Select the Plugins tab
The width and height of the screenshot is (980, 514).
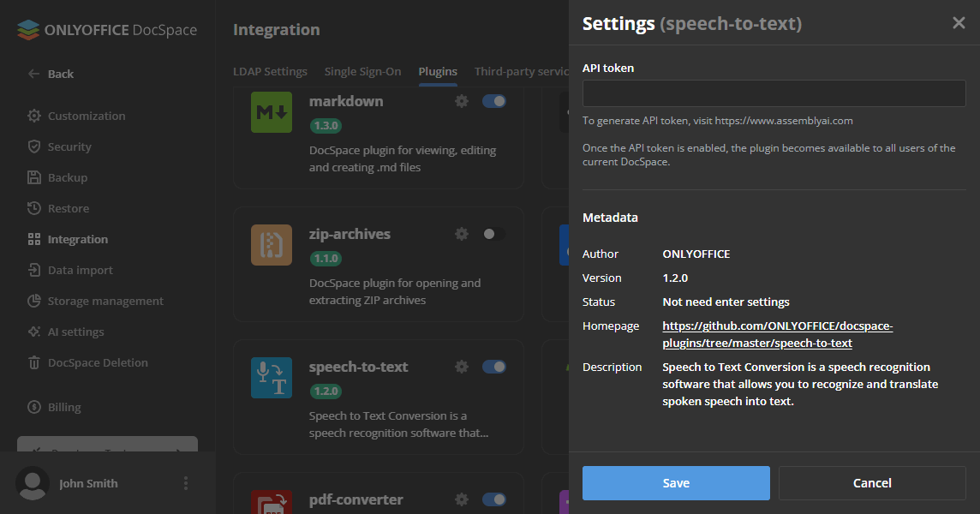tap(438, 71)
